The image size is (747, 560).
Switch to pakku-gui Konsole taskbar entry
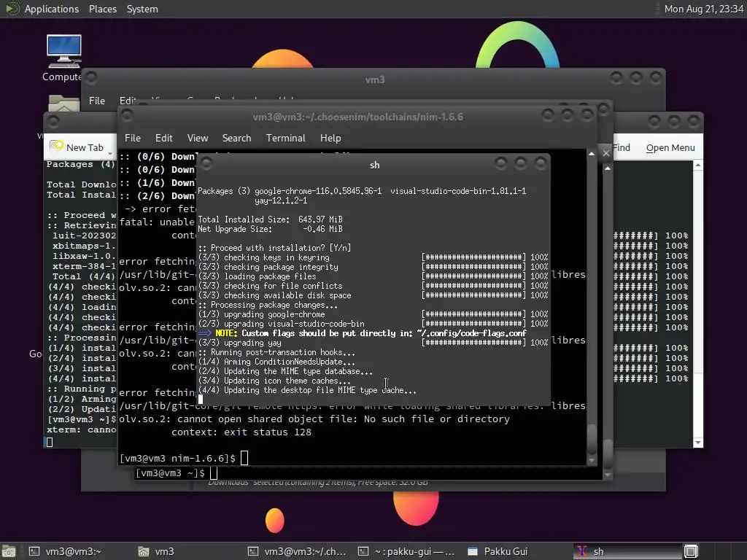pyautogui.click(x=406, y=551)
